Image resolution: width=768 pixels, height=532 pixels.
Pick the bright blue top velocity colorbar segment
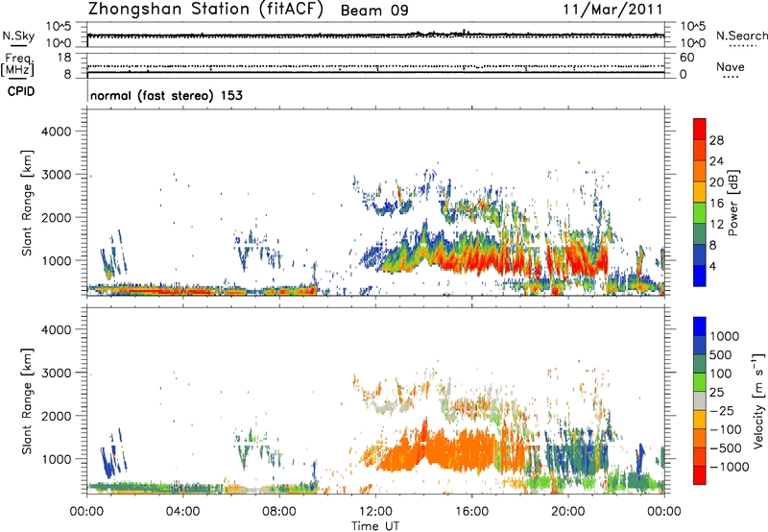[x=700, y=326]
